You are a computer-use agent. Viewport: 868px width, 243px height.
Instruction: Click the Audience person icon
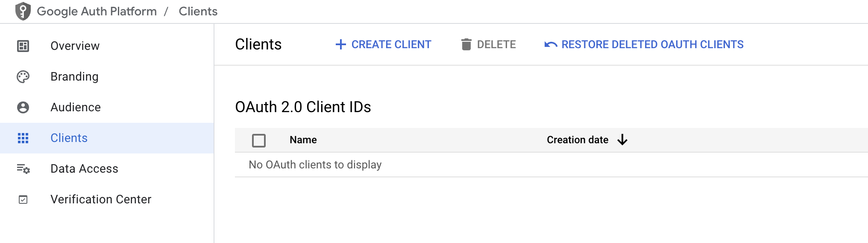tap(23, 107)
